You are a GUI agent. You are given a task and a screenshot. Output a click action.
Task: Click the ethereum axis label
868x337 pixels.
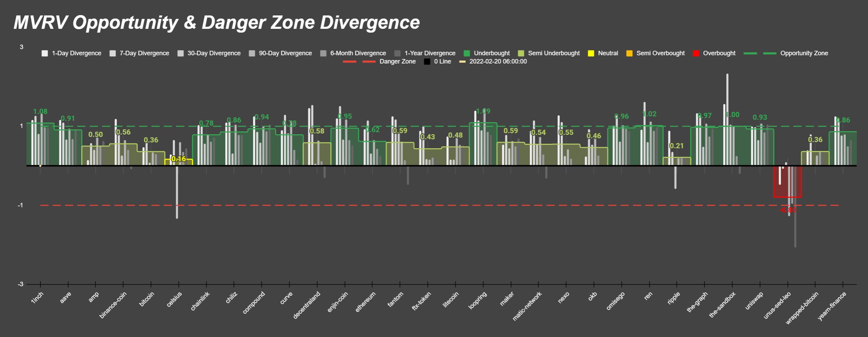click(365, 302)
